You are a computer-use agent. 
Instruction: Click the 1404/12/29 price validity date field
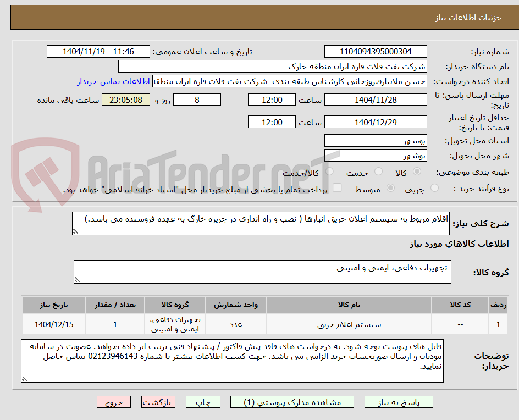(376, 122)
